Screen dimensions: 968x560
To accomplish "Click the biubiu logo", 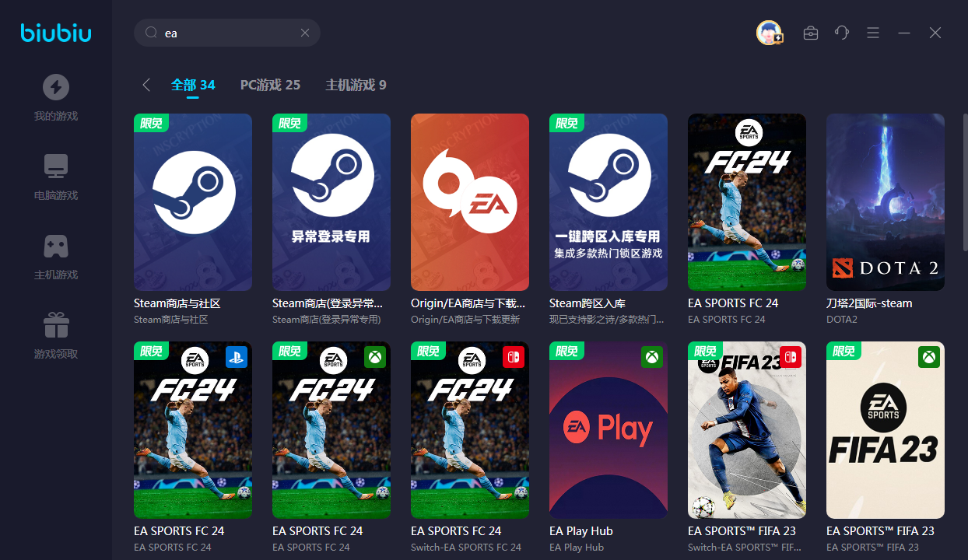I will click(x=55, y=33).
